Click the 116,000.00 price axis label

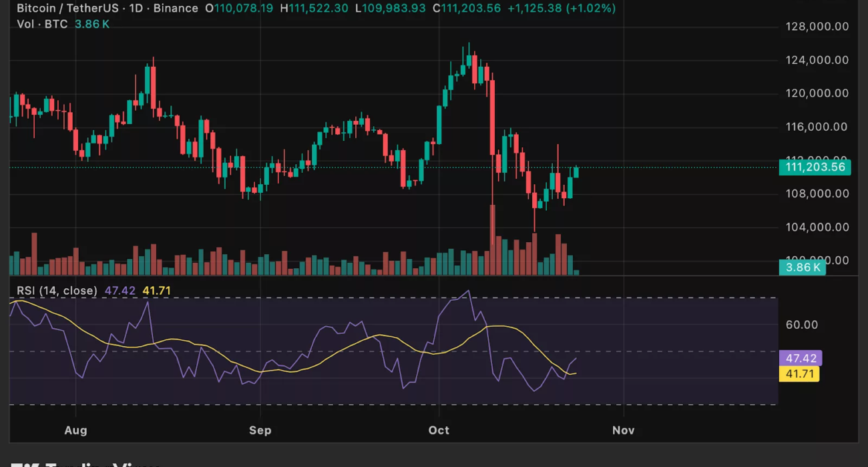click(817, 127)
